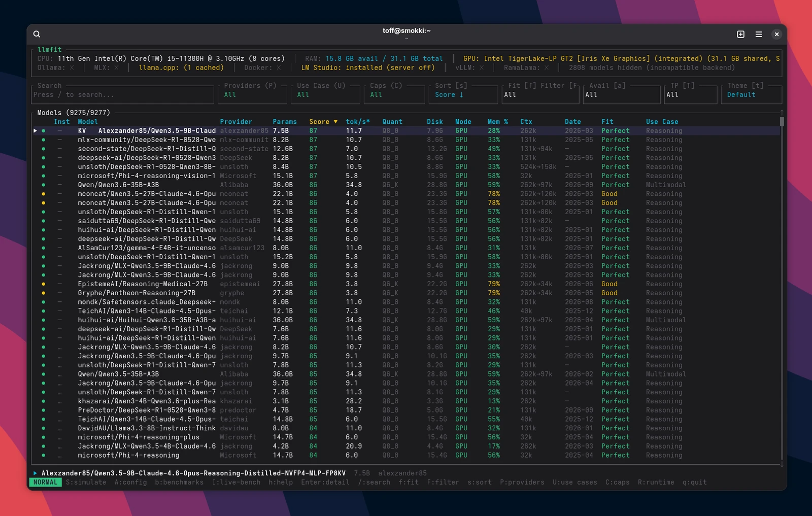Select the microsoft/Phi-4-reasoning-vision-1 row
The image size is (812, 516).
pyautogui.click(x=406, y=176)
